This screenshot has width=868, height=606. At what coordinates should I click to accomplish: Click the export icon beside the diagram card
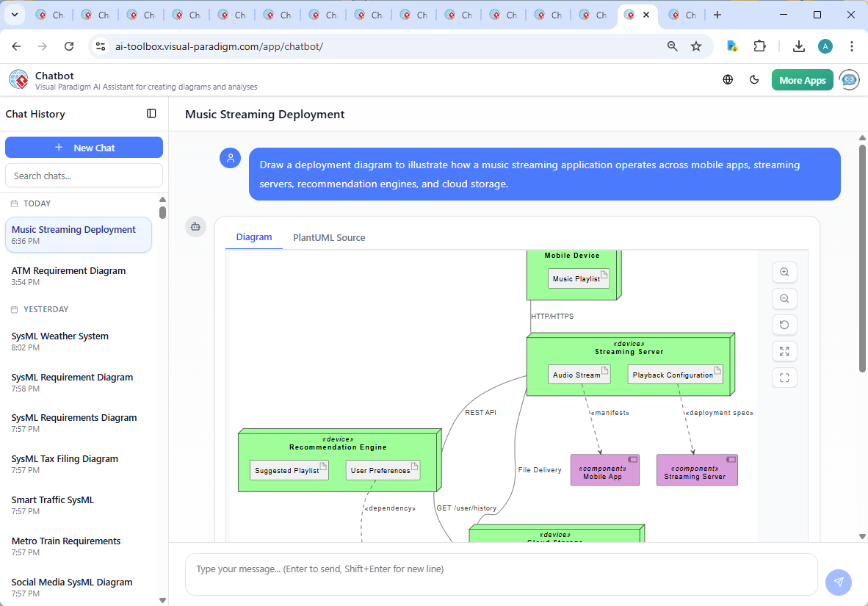[x=195, y=227]
